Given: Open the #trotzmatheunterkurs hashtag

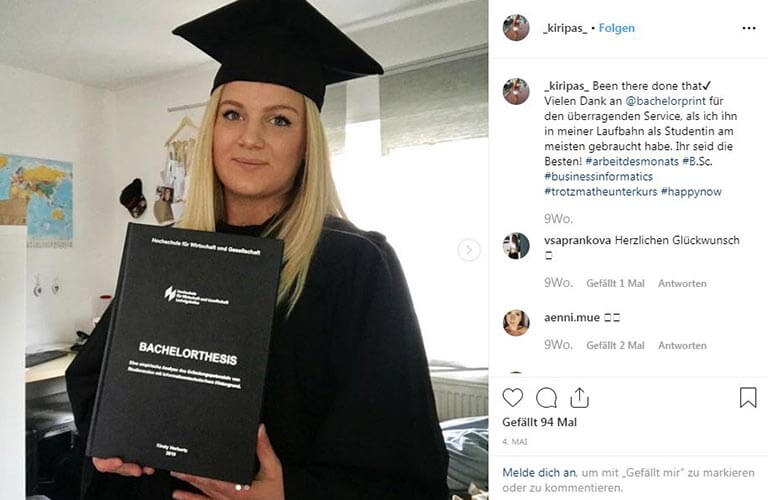Looking at the screenshot, I should (x=600, y=191).
